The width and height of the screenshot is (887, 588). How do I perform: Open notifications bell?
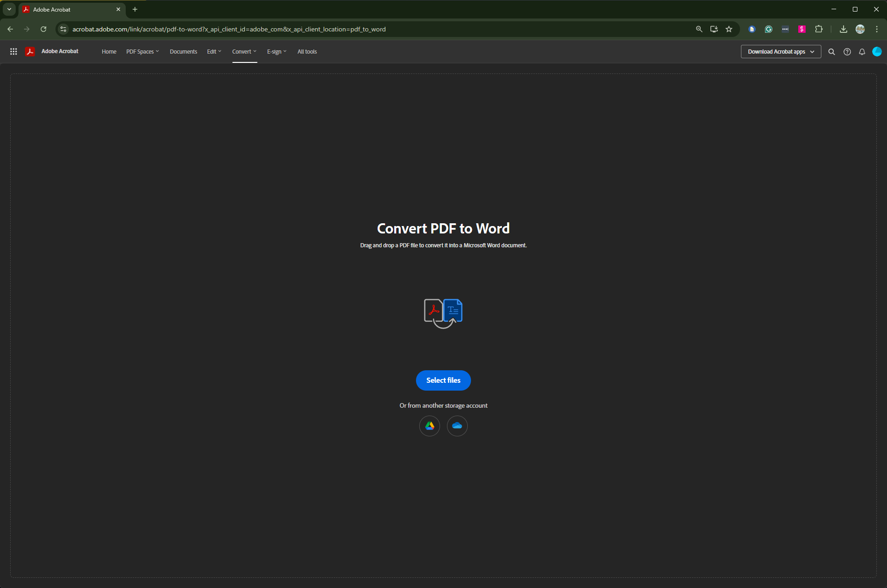862,52
